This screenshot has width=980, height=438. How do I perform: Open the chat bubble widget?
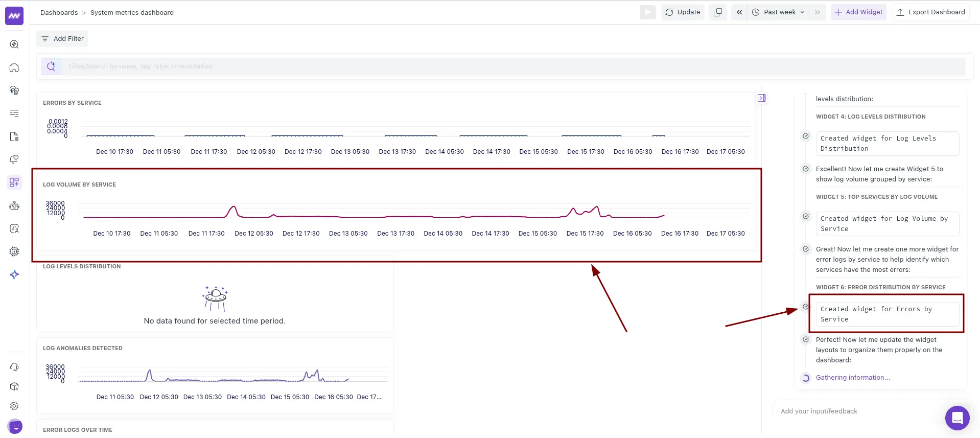(x=957, y=418)
